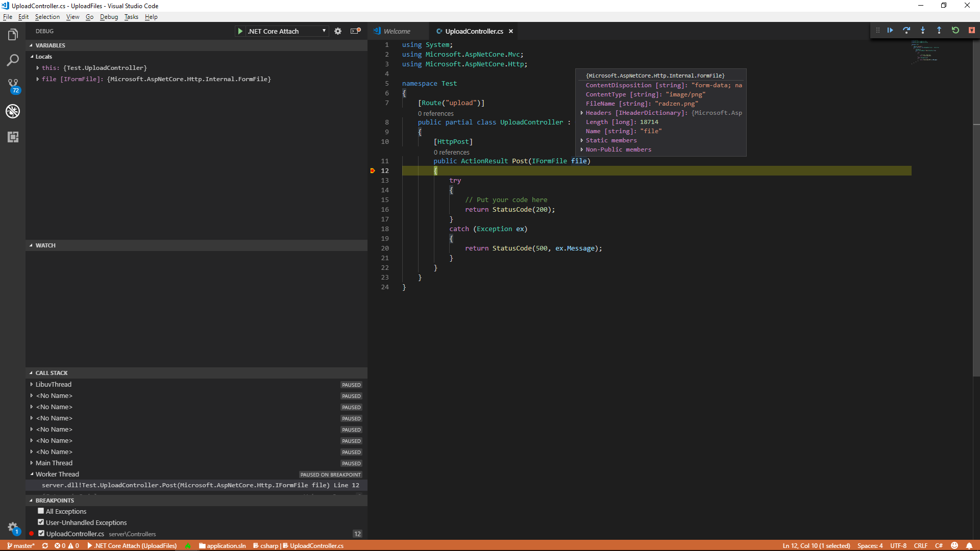Expand Static members in hover tooltip

pos(581,140)
